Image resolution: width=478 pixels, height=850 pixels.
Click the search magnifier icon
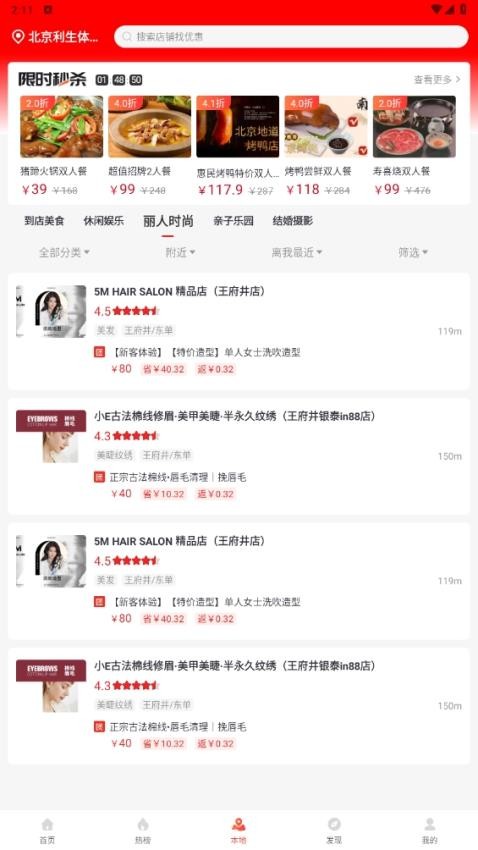coord(127,37)
